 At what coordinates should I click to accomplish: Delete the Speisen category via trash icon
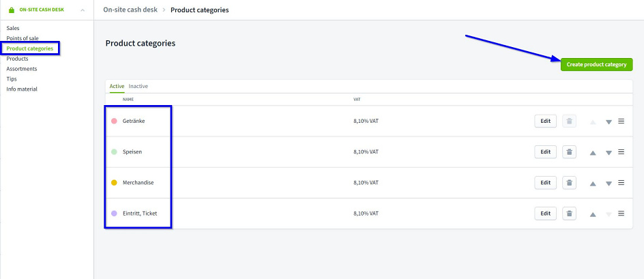pos(569,151)
